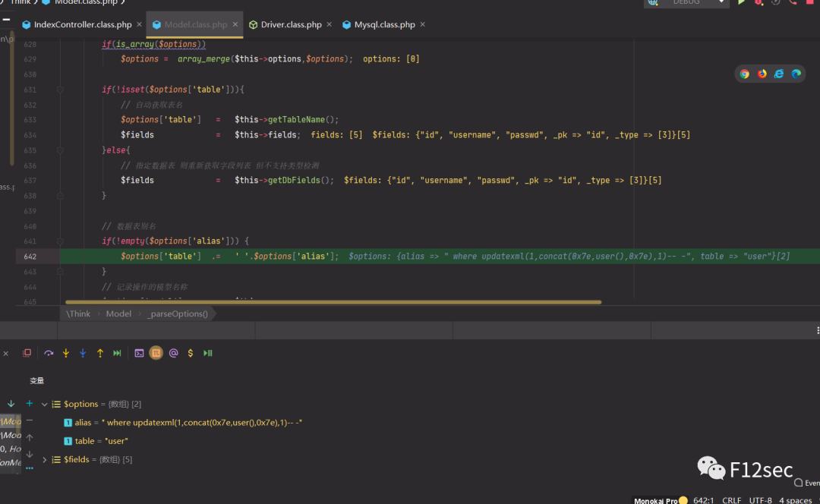820x504 pixels.
Task: Click the green Run button
Action: [741, 2]
